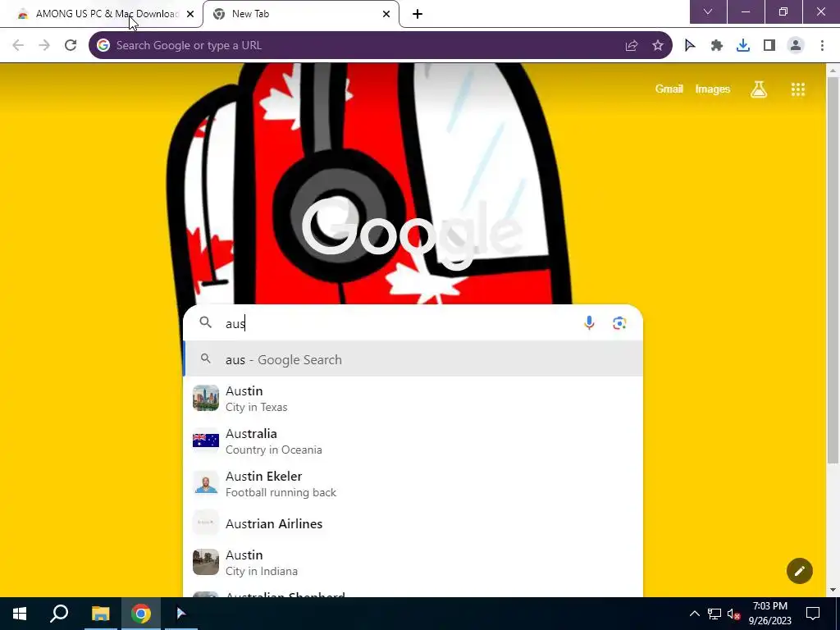Click the clock showing 7:03 PM
Viewport: 840px width, 630px height.
coord(769,614)
